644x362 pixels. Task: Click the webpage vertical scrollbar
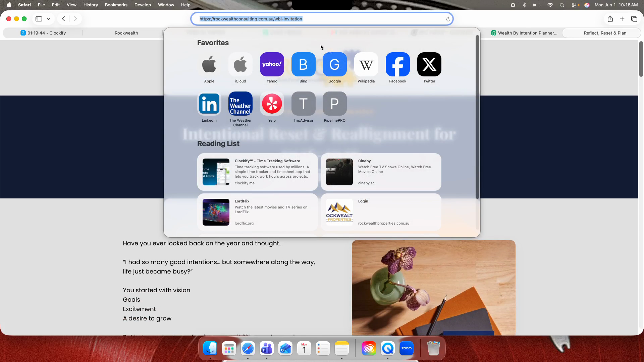coord(641,59)
